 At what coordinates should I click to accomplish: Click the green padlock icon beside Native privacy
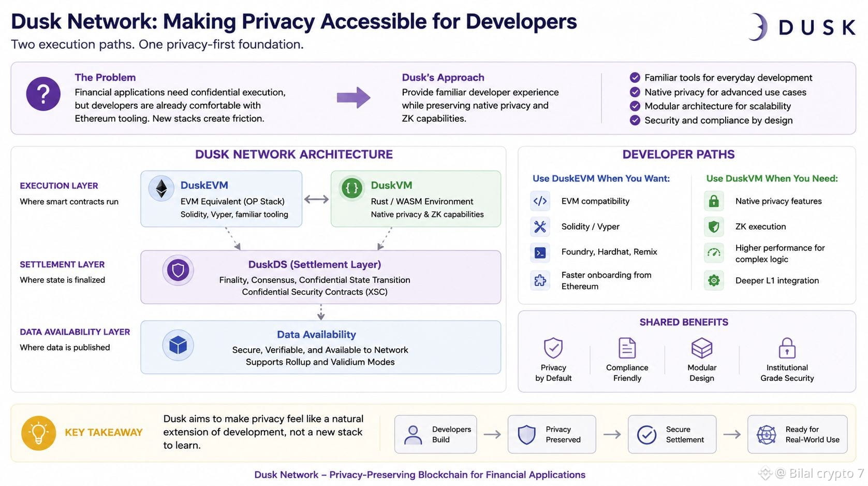714,201
